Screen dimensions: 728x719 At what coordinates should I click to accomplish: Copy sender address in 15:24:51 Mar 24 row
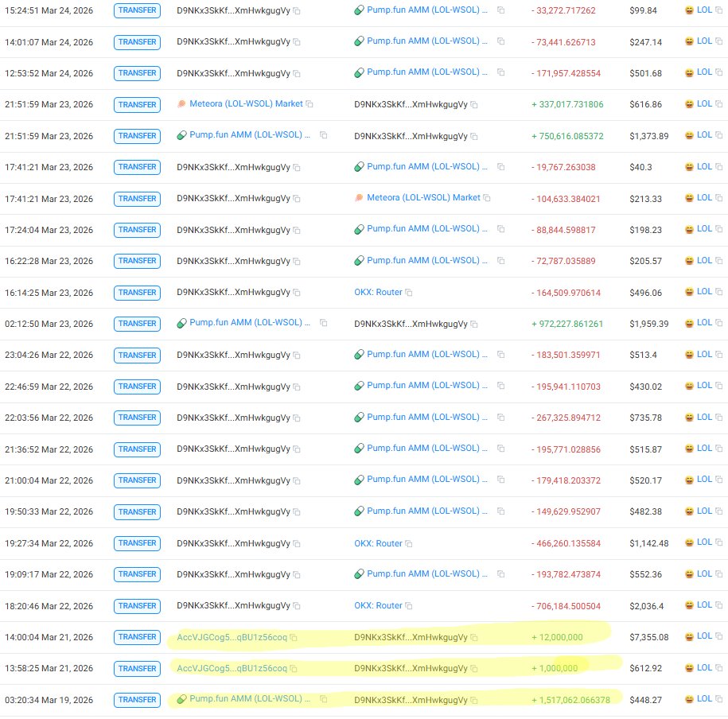(297, 10)
